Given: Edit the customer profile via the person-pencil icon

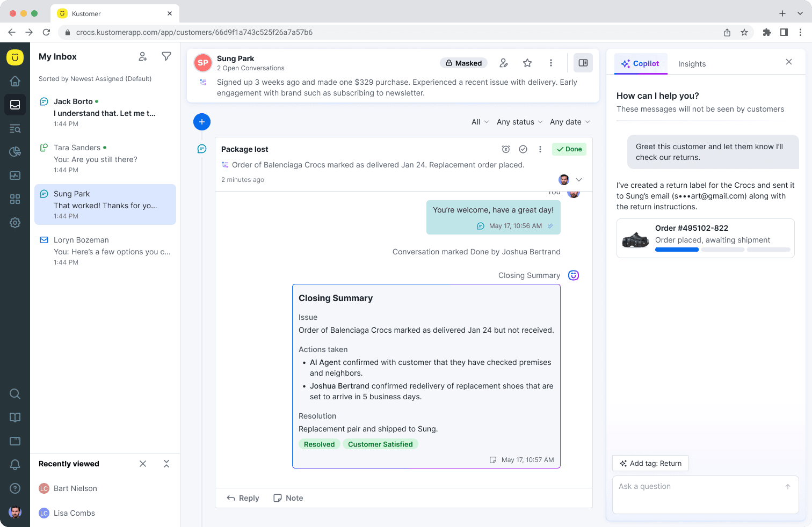Looking at the screenshot, I should (x=504, y=63).
